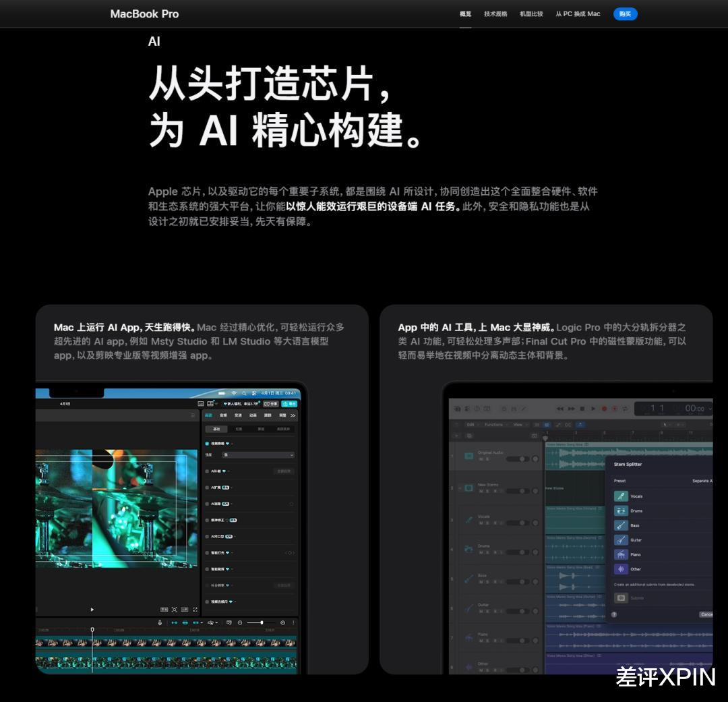Enable the 智能打光 checkbox
Screen dimensions: 728x702
[x=207, y=553]
